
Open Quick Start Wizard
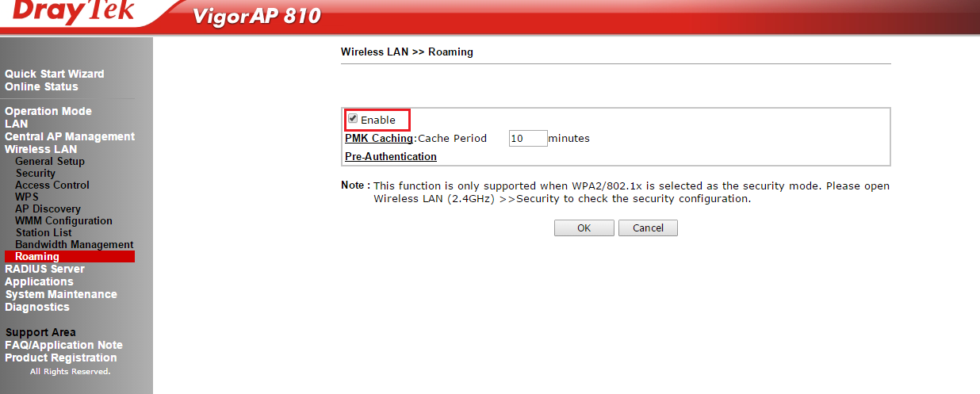tap(55, 74)
